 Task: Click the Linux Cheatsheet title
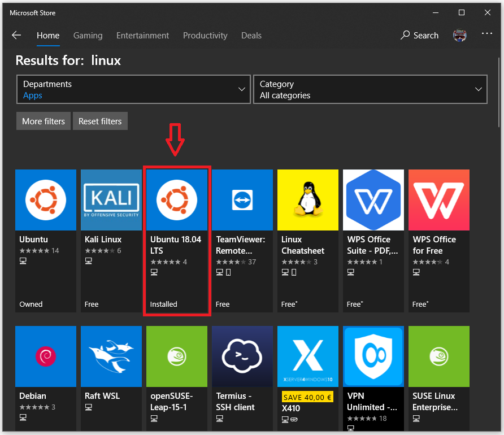point(303,245)
